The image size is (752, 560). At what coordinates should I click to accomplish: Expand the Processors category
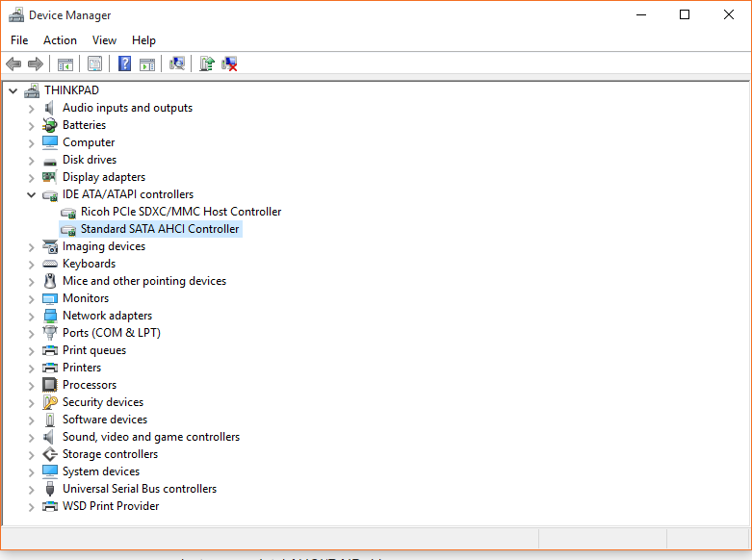click(x=31, y=385)
